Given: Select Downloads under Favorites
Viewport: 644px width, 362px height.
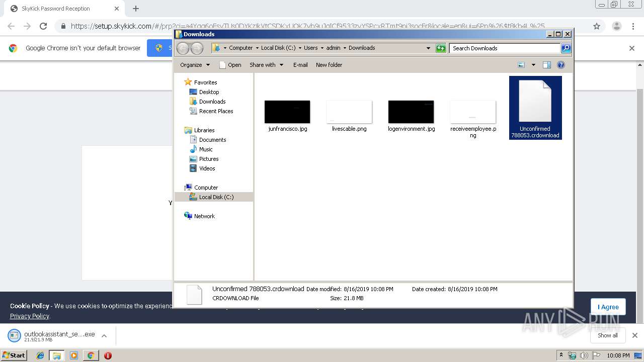Looking at the screenshot, I should [x=207, y=102].
